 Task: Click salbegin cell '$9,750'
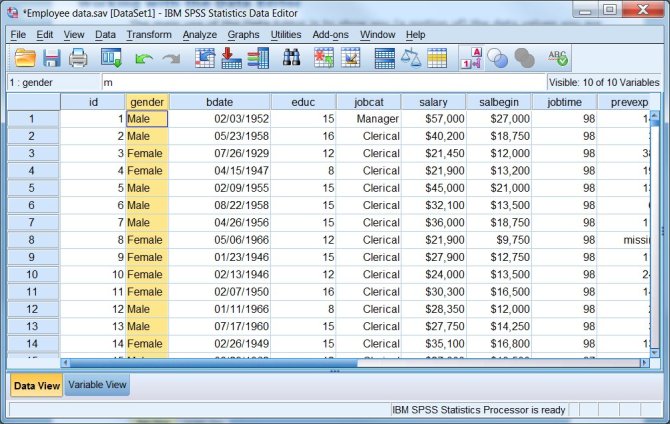[499, 240]
